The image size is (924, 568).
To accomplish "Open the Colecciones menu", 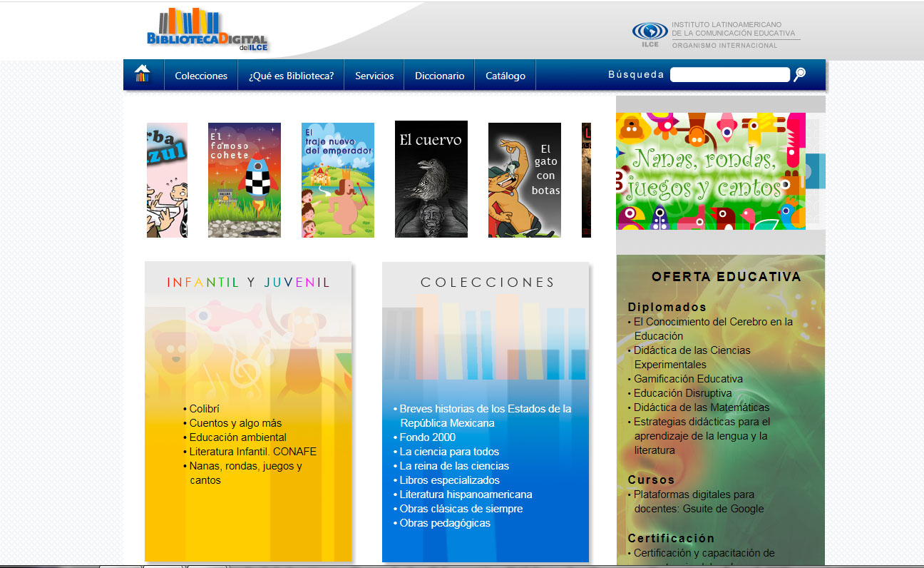I will pos(201,76).
